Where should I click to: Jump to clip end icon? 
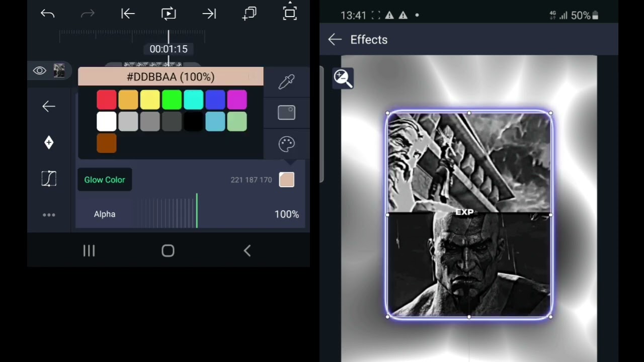pos(209,14)
